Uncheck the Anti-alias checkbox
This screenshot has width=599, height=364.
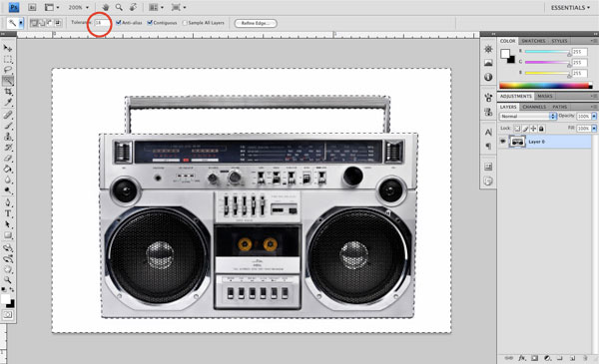pos(119,23)
